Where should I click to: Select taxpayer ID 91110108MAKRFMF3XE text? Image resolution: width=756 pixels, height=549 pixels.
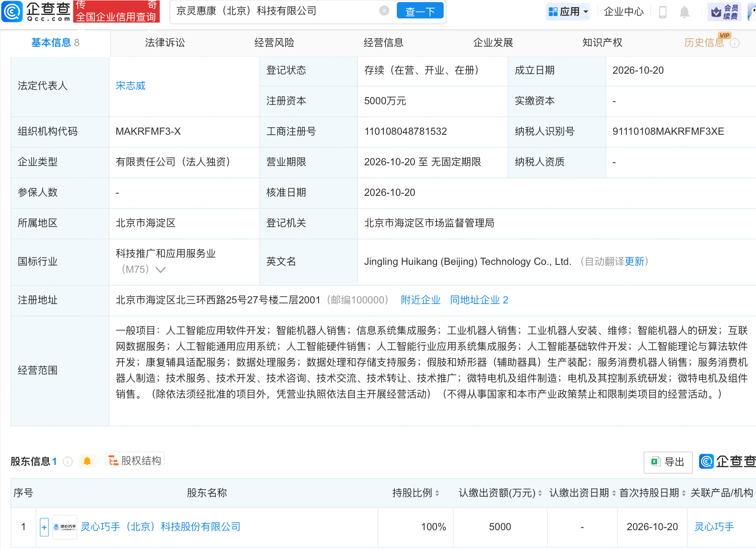(x=668, y=131)
